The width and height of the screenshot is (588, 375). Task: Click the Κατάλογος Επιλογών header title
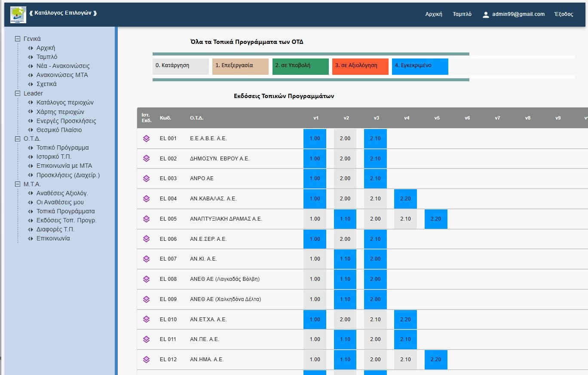tap(63, 13)
